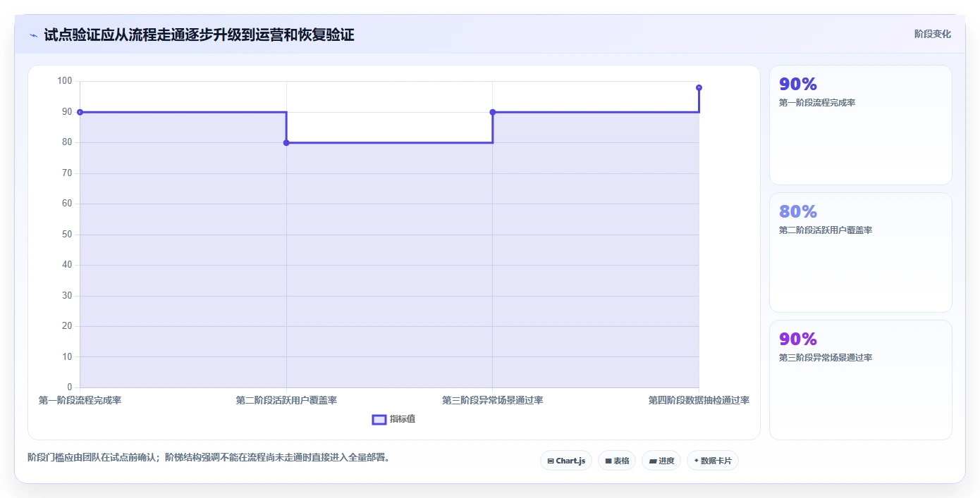The width and height of the screenshot is (980, 498).
Task: Click the 80% value in the 第二阶段活跃用户覆盖率 card
Action: [798, 211]
